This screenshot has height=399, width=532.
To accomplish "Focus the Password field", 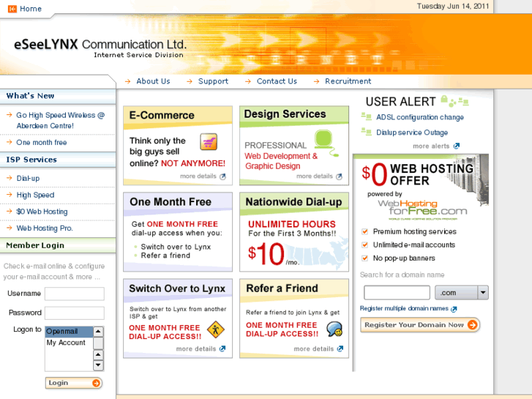I will pyautogui.click(x=75, y=313).
